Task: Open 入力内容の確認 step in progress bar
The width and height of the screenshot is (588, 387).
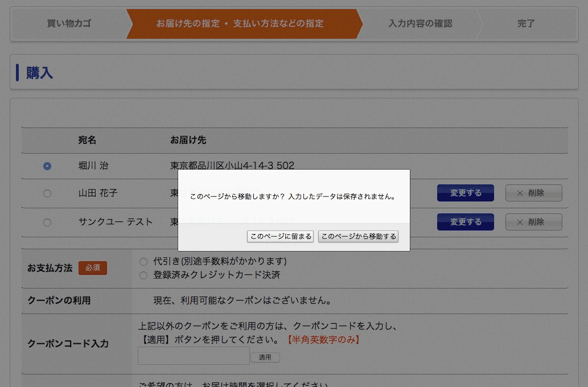Action: coord(420,24)
